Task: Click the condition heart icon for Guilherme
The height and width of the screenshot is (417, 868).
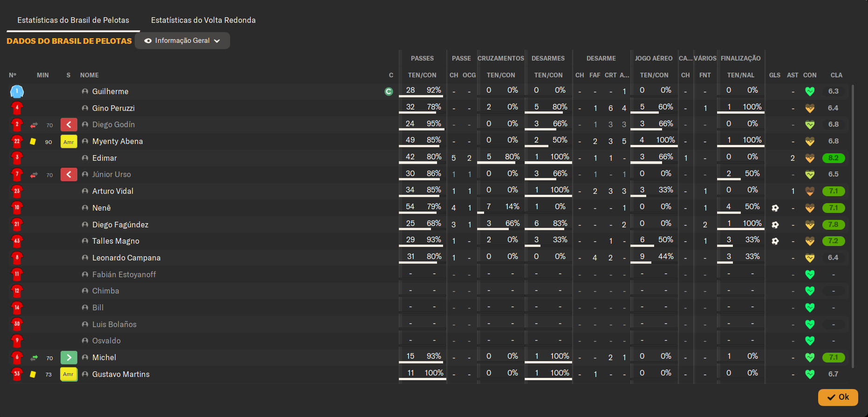Action: 810,92
